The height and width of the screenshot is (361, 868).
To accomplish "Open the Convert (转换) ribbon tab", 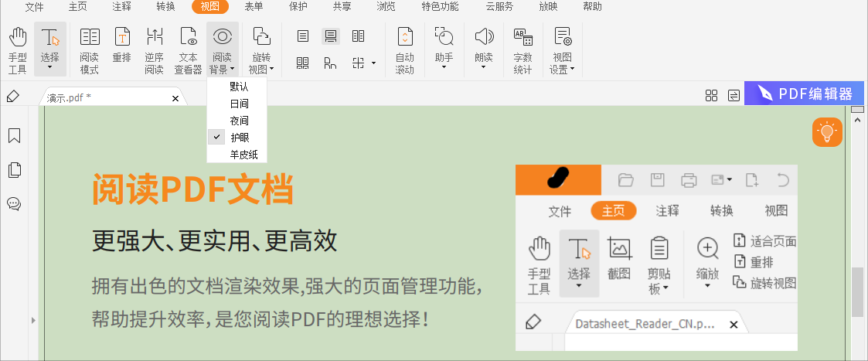I will [x=165, y=7].
